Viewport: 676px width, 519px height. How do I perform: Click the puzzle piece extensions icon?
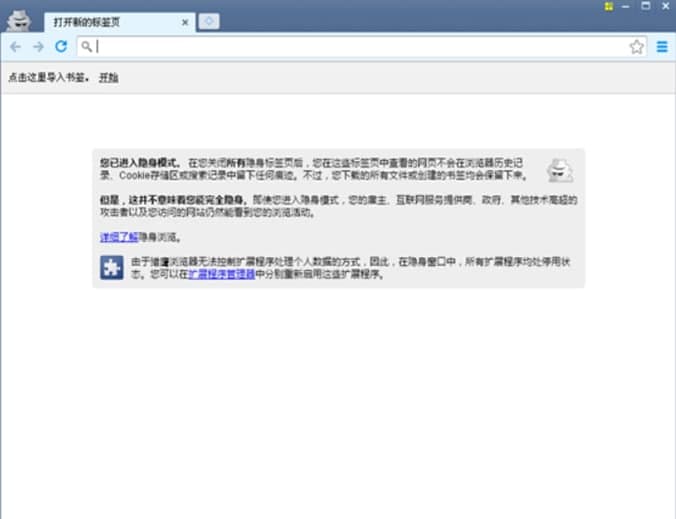112,268
